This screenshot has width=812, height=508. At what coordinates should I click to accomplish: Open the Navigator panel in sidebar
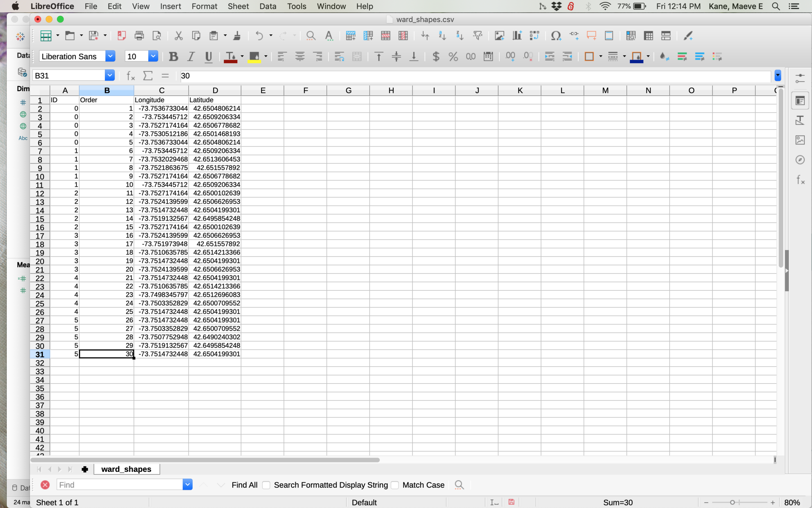pyautogui.click(x=800, y=160)
